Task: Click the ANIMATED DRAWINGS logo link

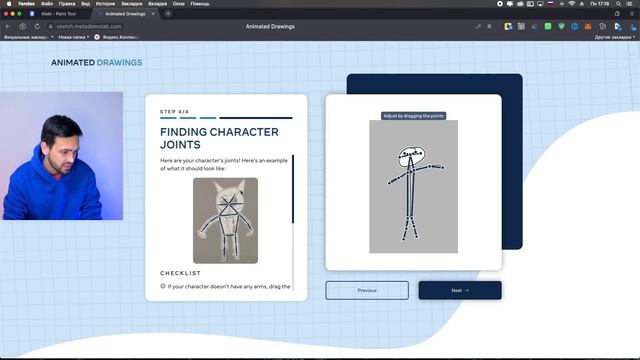Action: click(97, 62)
